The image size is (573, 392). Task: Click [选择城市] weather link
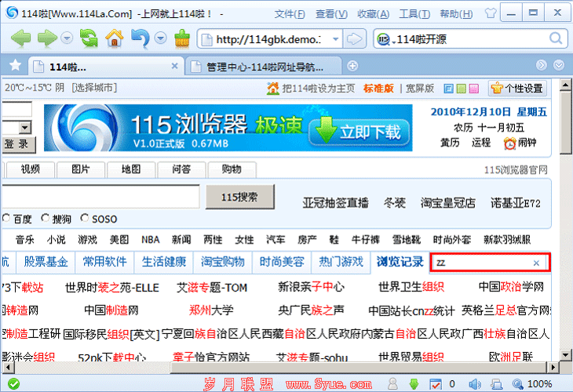coord(94,88)
